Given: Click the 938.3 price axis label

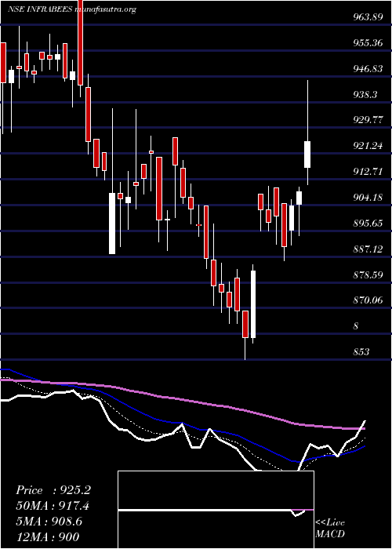Looking at the screenshot, I should tap(365, 95).
